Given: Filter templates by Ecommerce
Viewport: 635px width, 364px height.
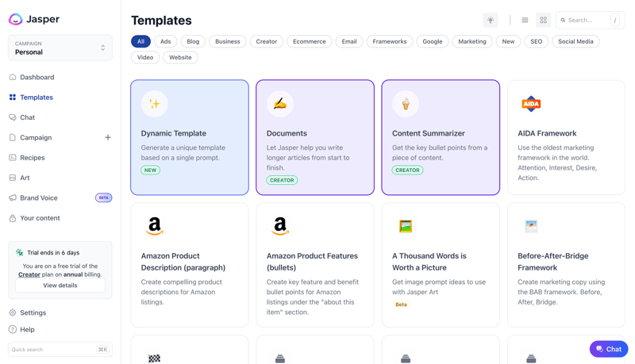Looking at the screenshot, I should (310, 41).
